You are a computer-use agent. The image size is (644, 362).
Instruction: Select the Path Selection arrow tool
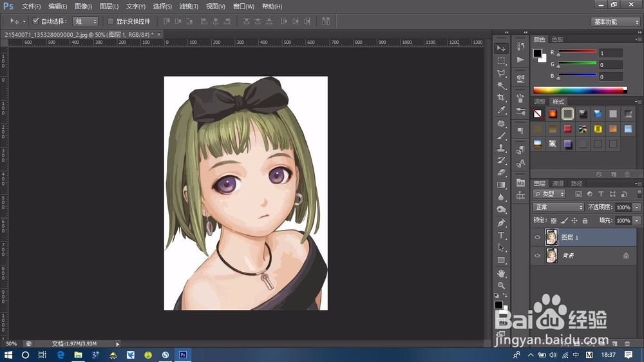pyautogui.click(x=501, y=248)
